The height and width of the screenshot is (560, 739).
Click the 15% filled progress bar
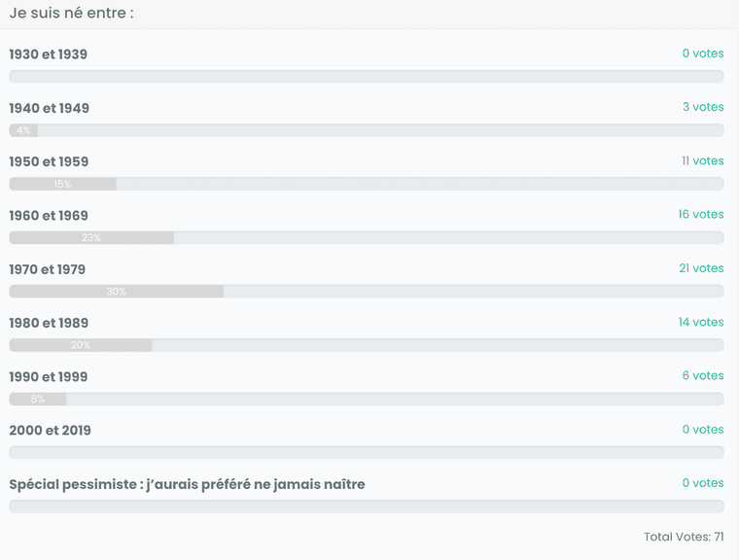click(x=62, y=184)
